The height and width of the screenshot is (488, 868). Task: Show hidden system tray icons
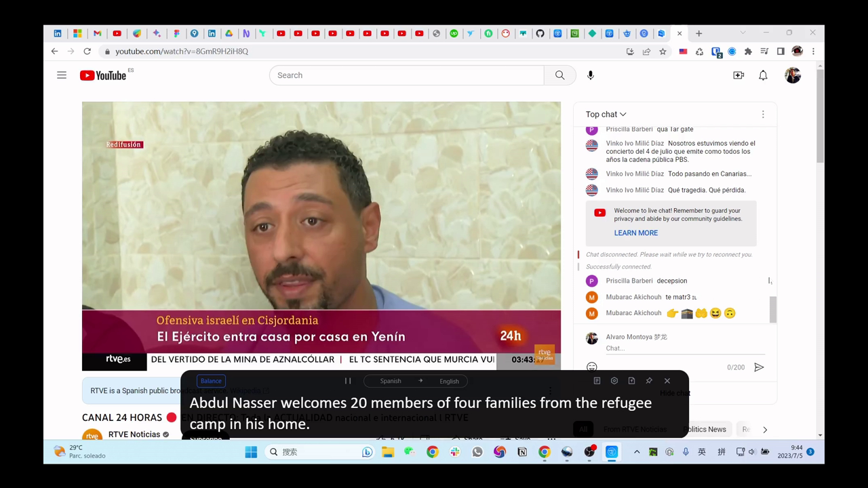tap(637, 452)
